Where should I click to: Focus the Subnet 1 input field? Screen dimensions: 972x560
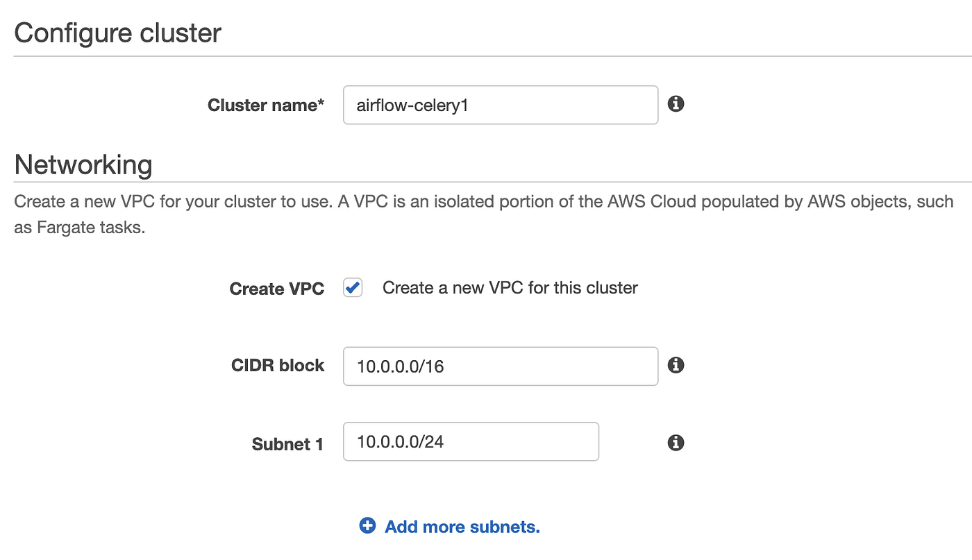click(x=471, y=441)
